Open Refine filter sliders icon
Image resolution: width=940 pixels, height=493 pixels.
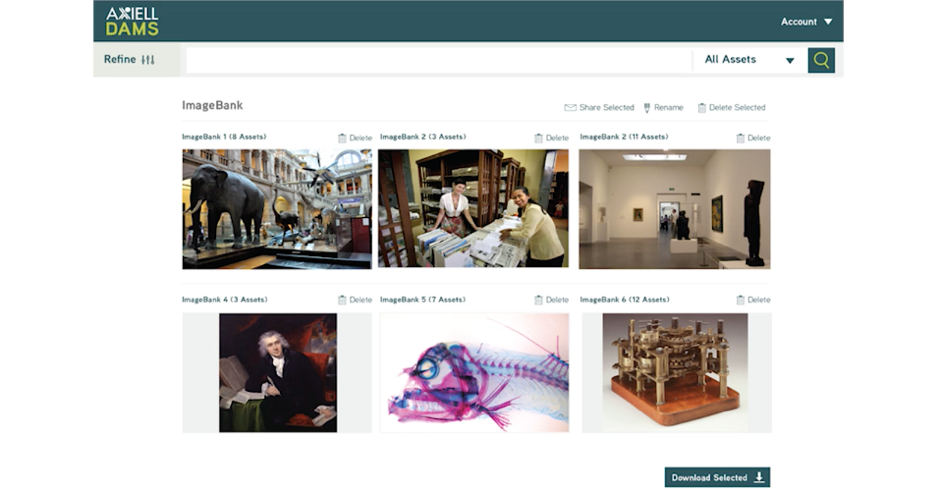pyautogui.click(x=148, y=59)
